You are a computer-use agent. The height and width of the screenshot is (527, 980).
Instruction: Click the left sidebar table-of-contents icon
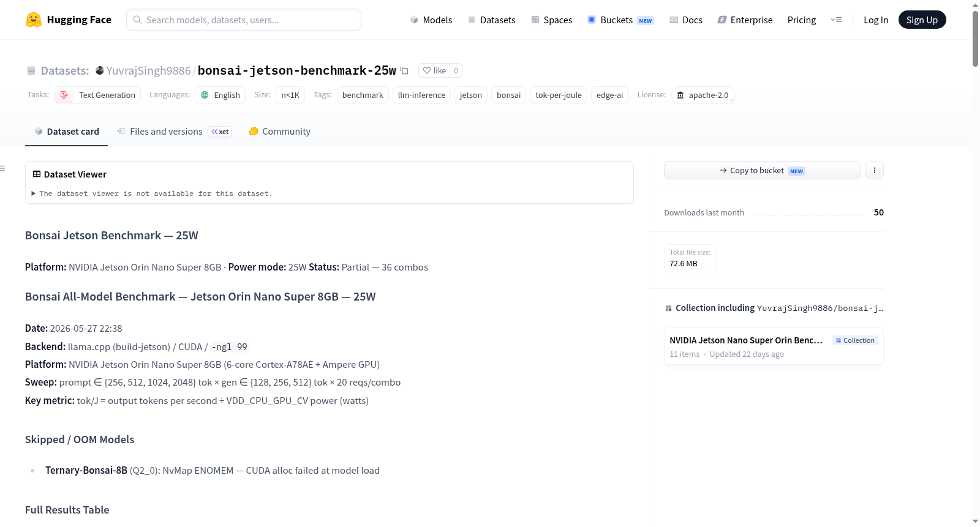[2, 168]
